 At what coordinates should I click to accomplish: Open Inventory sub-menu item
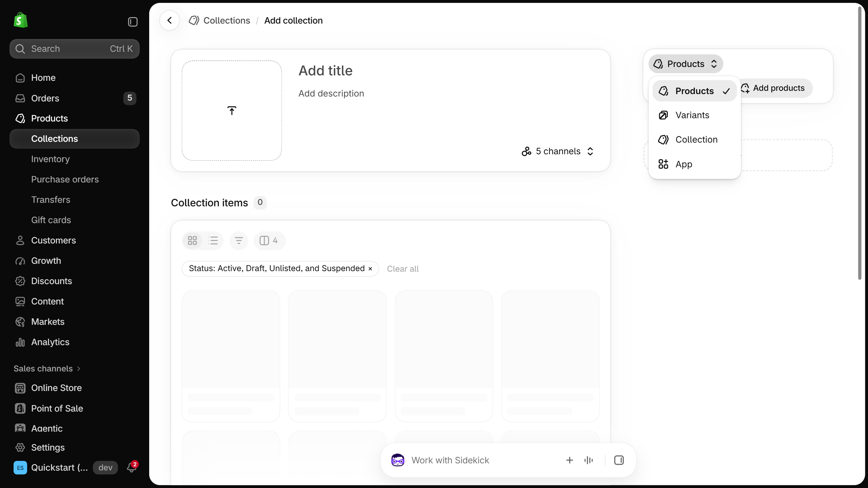pyautogui.click(x=75, y=159)
